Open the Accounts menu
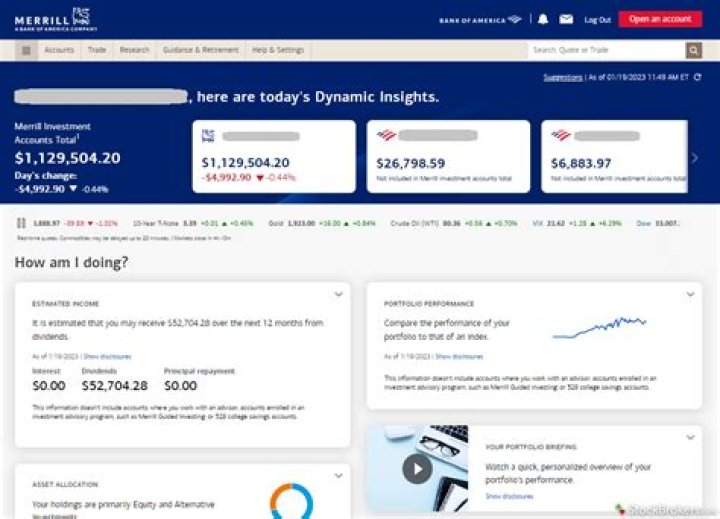720x519 pixels. click(x=59, y=50)
